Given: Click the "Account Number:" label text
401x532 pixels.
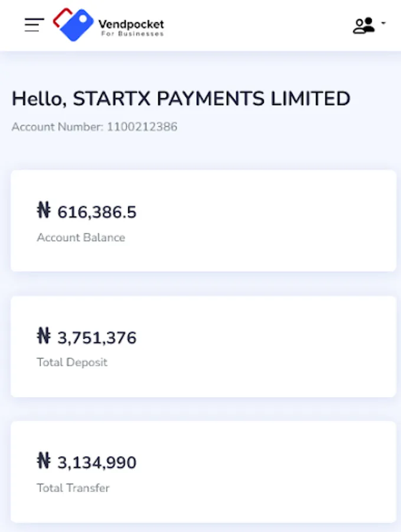Looking at the screenshot, I should click(57, 127).
